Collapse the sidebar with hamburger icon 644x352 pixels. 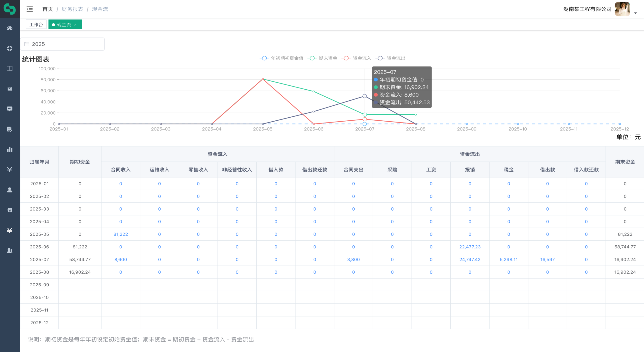30,9
